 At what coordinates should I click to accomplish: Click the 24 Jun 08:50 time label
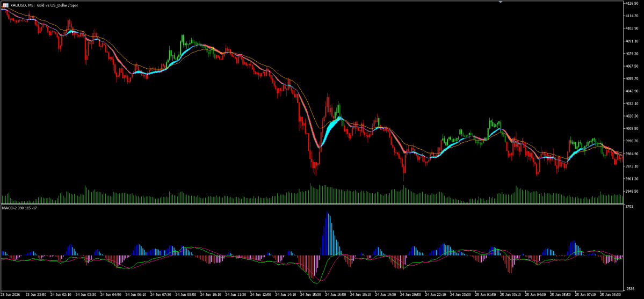coord(186,295)
